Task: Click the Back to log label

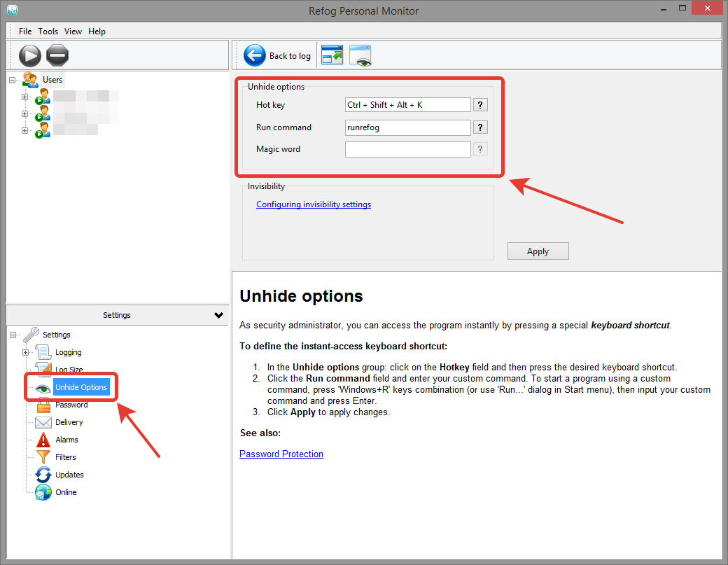Action: coord(290,56)
